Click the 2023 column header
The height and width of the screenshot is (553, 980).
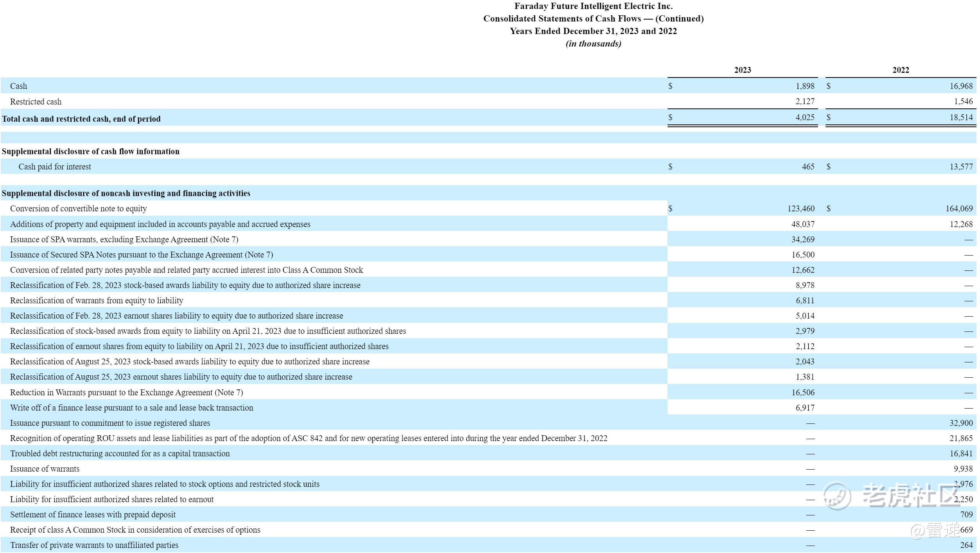click(x=742, y=70)
